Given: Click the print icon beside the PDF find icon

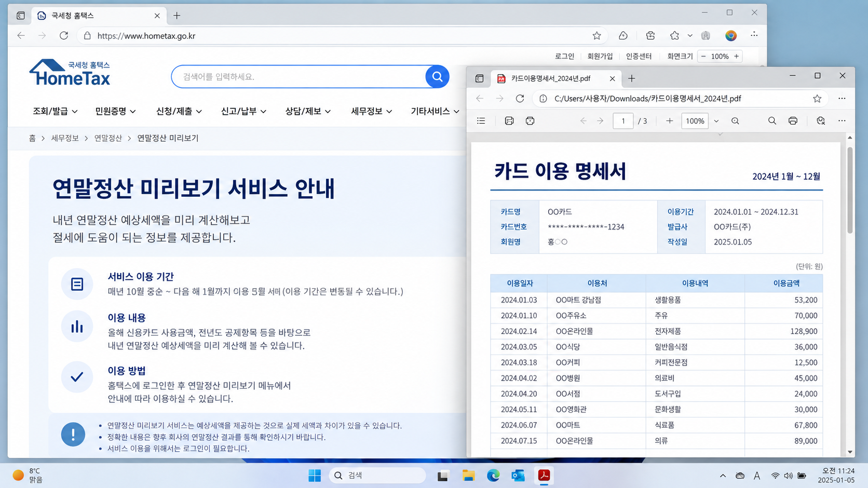Looking at the screenshot, I should tap(793, 121).
